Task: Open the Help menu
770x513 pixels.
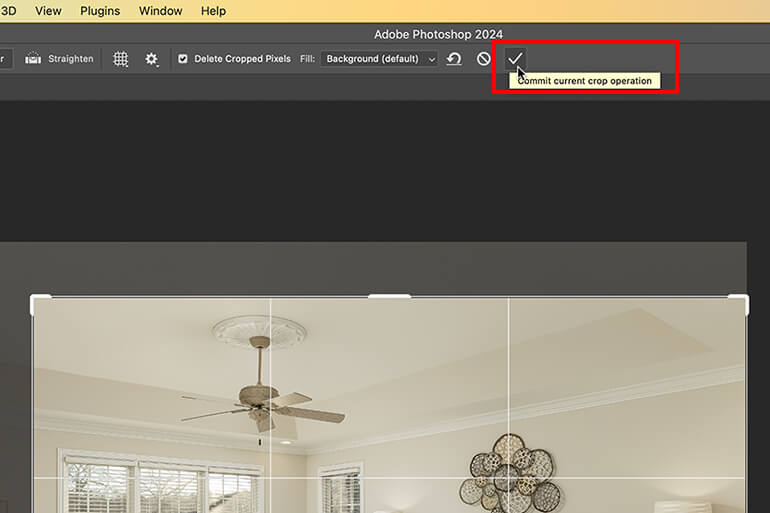Action: (x=213, y=11)
